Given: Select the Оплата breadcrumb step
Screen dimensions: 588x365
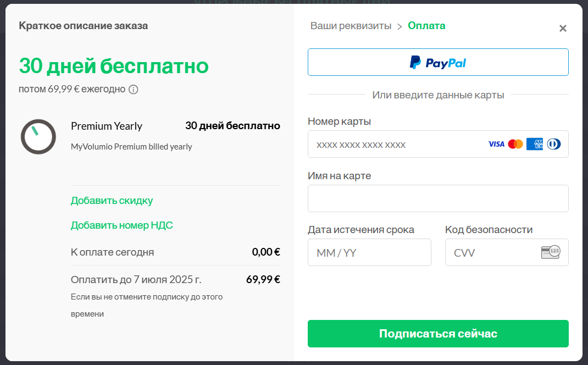Looking at the screenshot, I should 426,26.
